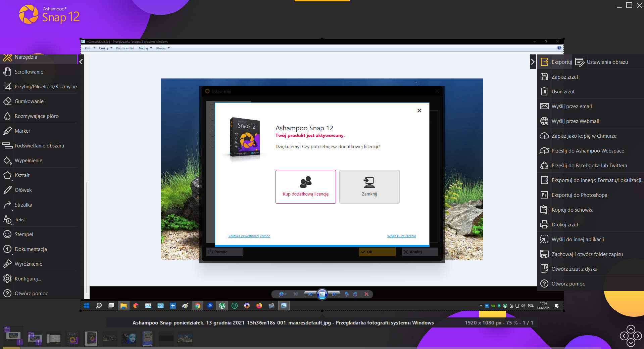This screenshot has height=349, width=644.
Task: Click Zapisz jako kopię w Chmurze
Action: (x=591, y=136)
